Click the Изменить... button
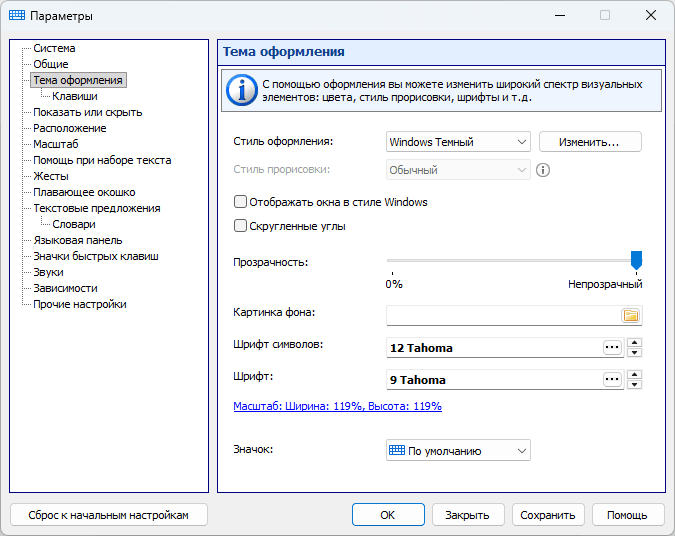 [x=590, y=142]
